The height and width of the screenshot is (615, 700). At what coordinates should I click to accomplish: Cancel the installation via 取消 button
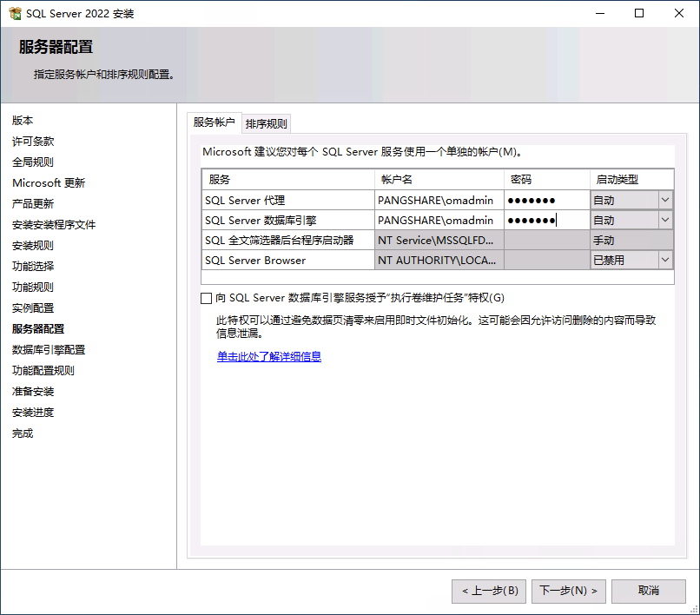[x=648, y=591]
